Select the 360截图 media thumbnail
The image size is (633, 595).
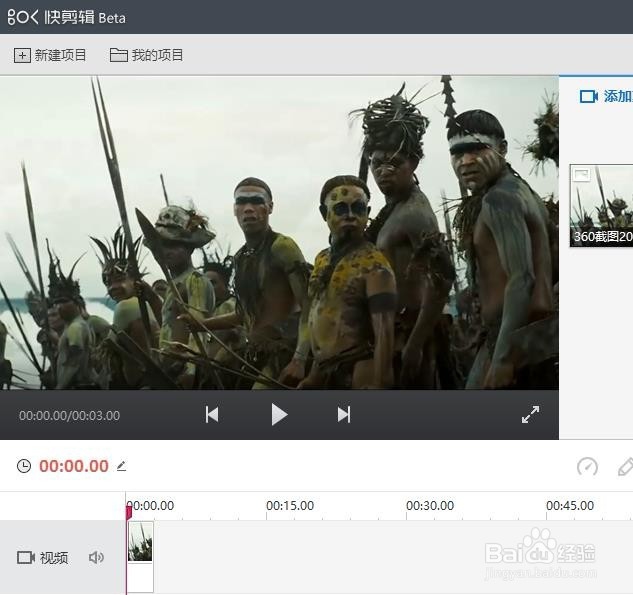(602, 205)
